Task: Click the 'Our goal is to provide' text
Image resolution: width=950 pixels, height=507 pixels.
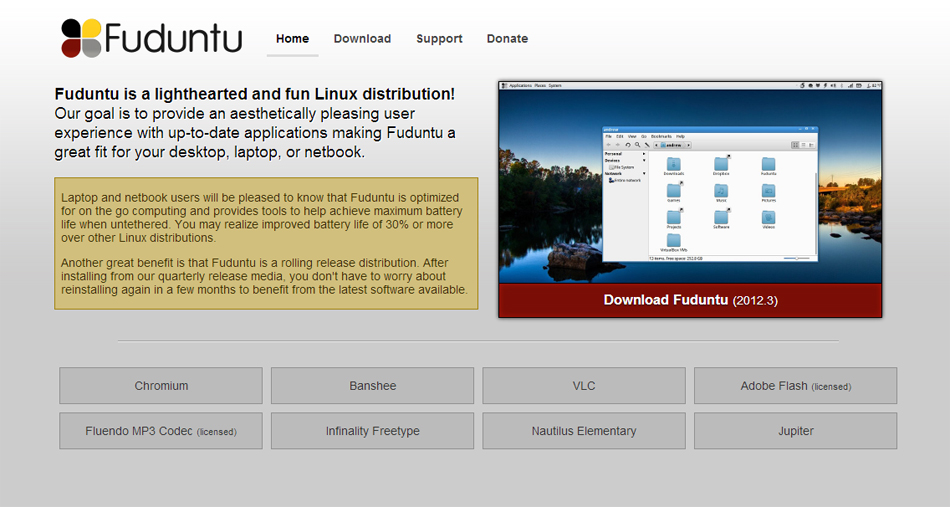Action: [x=255, y=133]
